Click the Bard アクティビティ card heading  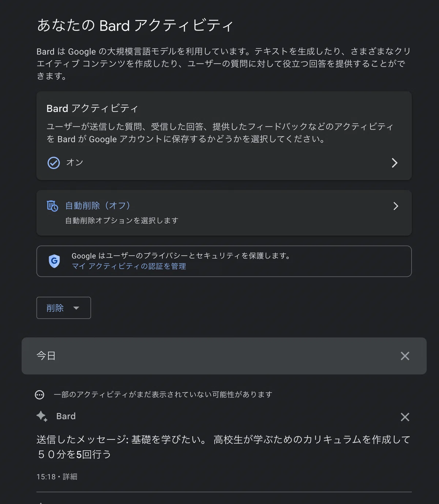point(92,109)
